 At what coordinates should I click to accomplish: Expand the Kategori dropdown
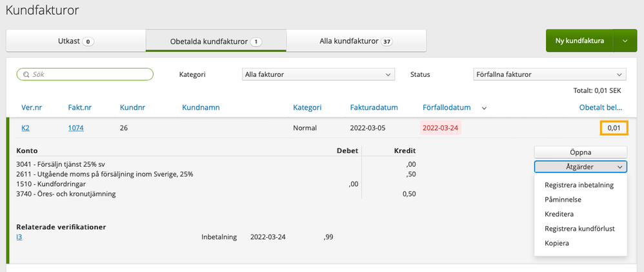point(317,74)
